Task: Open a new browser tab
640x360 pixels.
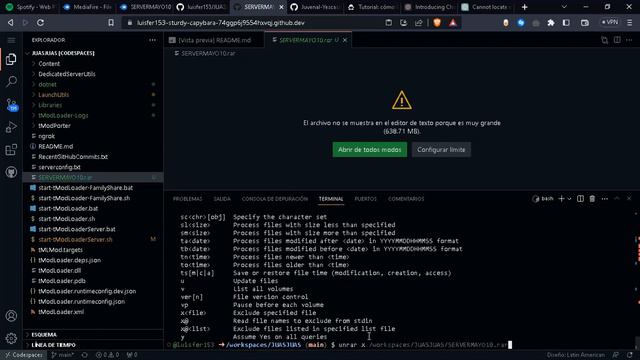Action: [524, 7]
